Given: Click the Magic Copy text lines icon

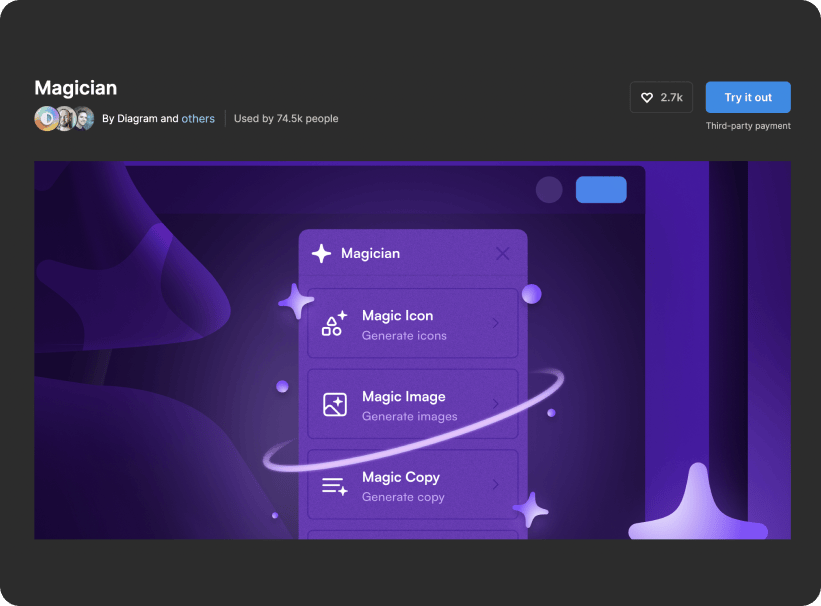Looking at the screenshot, I should pos(335,486).
